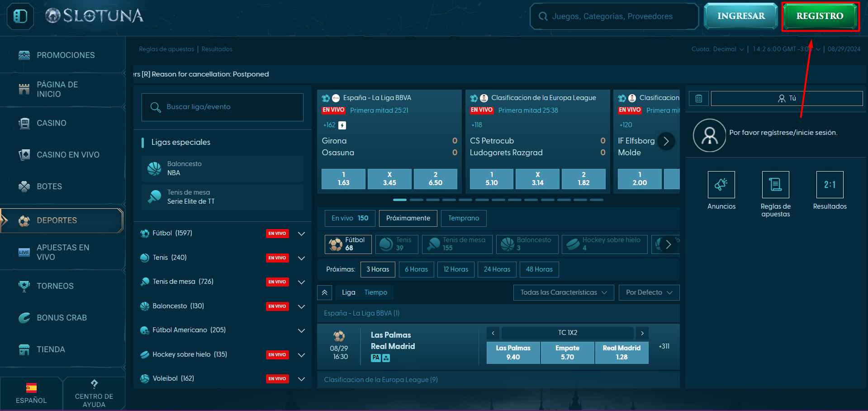Open Centro de Ayuda
This screenshot has width=868, height=411.
[x=94, y=393]
